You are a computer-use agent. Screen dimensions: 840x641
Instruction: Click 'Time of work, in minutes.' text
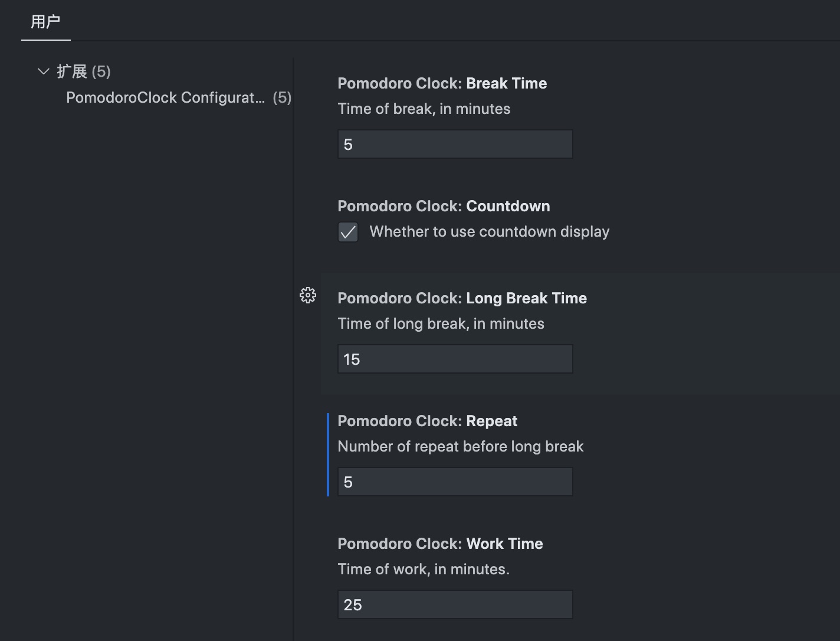(x=424, y=569)
